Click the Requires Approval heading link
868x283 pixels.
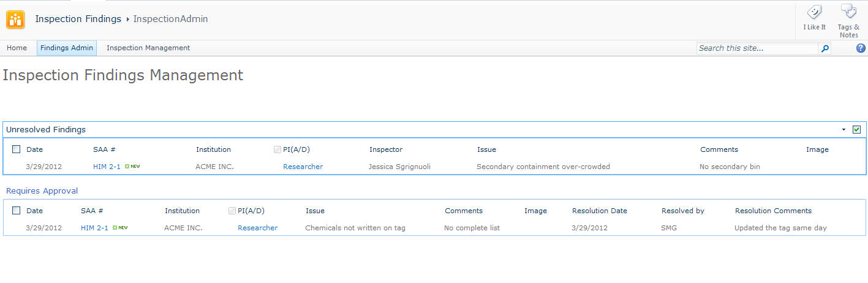click(x=42, y=191)
